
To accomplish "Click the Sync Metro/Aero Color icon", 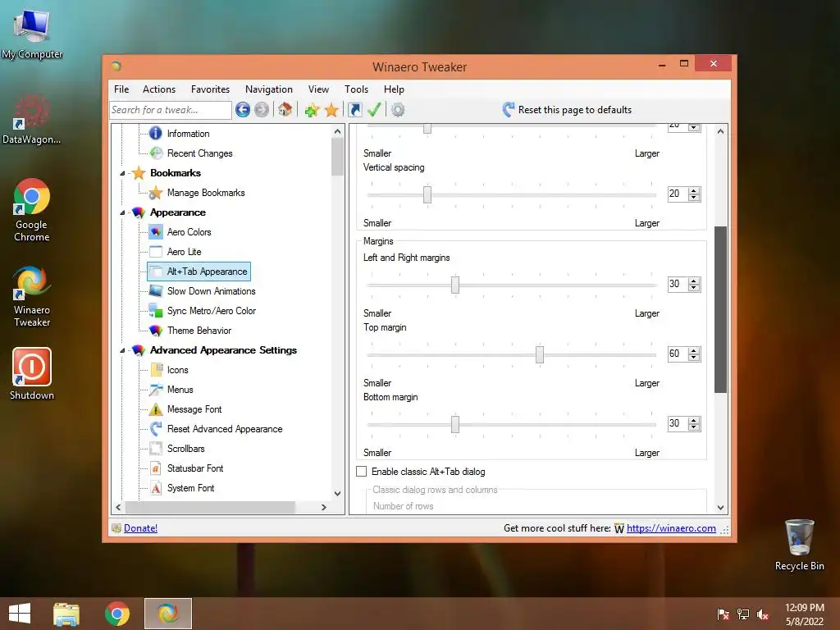I will point(155,311).
